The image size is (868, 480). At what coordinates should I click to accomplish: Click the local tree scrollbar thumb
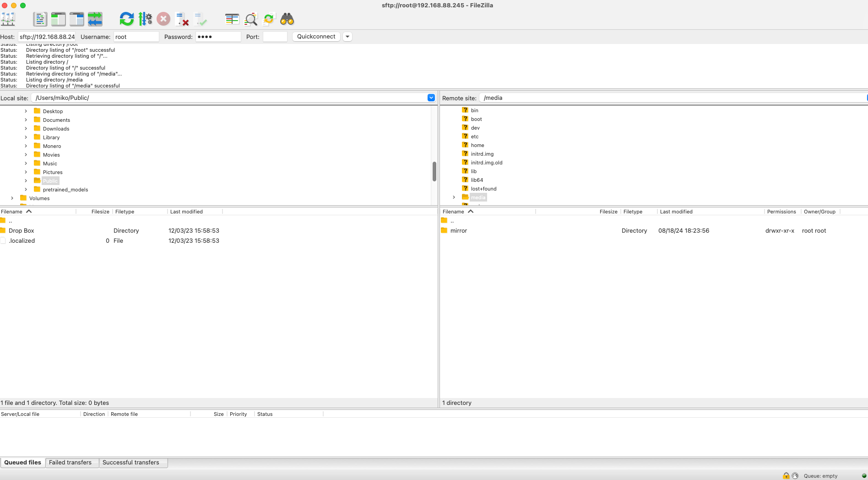tap(434, 171)
